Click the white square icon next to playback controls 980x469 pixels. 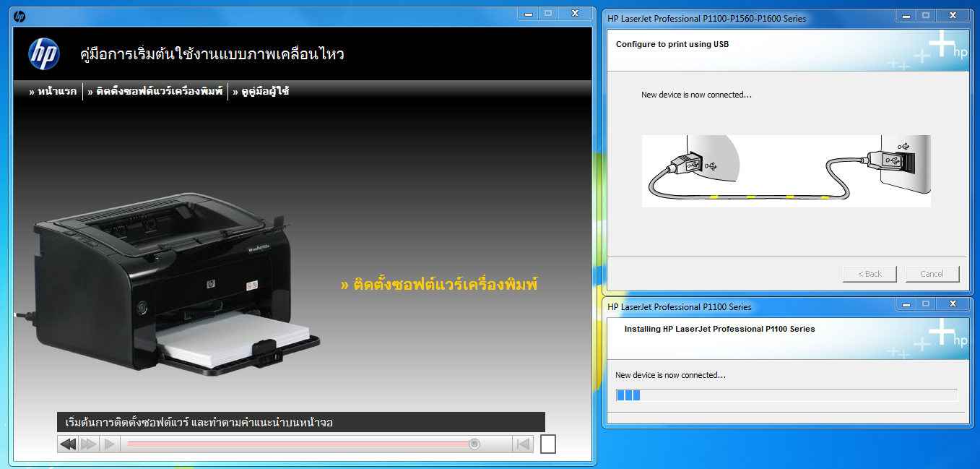(x=548, y=444)
